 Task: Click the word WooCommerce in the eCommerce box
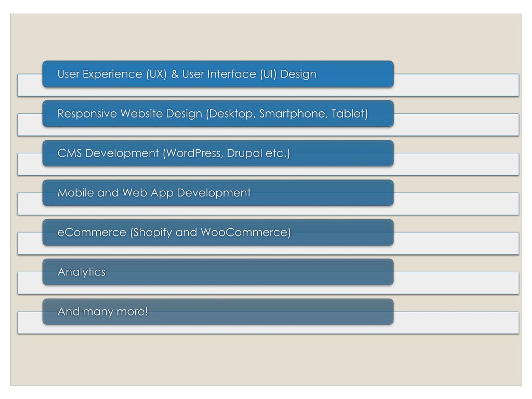[x=245, y=232]
